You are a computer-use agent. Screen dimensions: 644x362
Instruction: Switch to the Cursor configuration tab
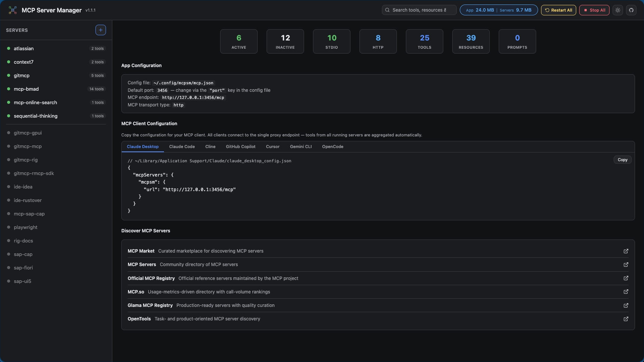click(273, 147)
